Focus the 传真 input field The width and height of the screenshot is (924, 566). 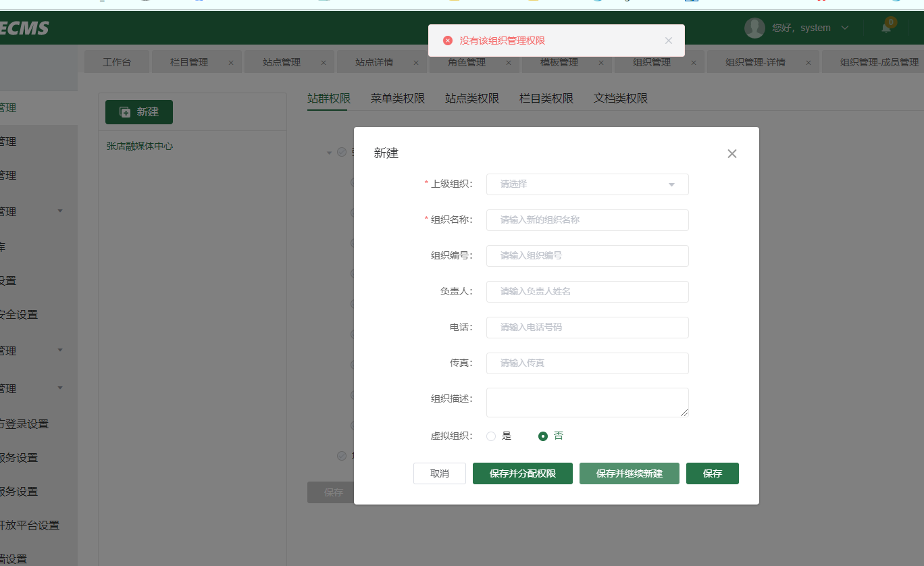pyautogui.click(x=588, y=363)
